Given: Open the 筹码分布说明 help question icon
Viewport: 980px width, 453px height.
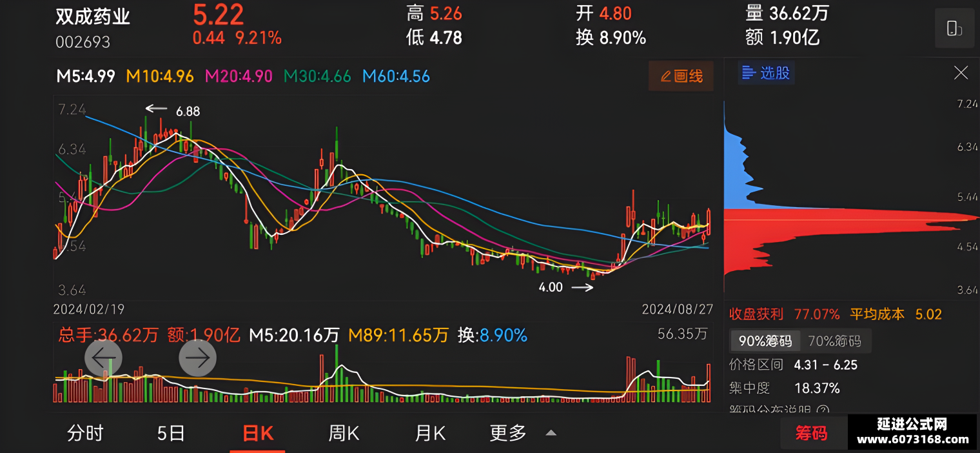Looking at the screenshot, I should [x=823, y=410].
